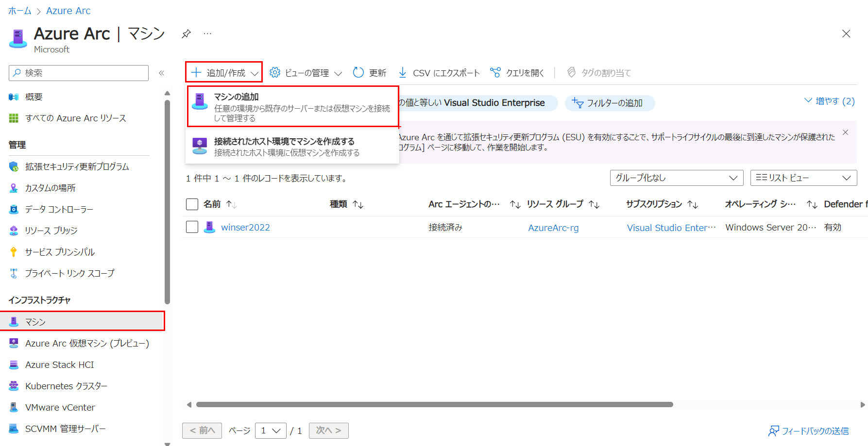Click the タグの割り当て tag icon
Screen dimensions: 868x446
coord(572,72)
